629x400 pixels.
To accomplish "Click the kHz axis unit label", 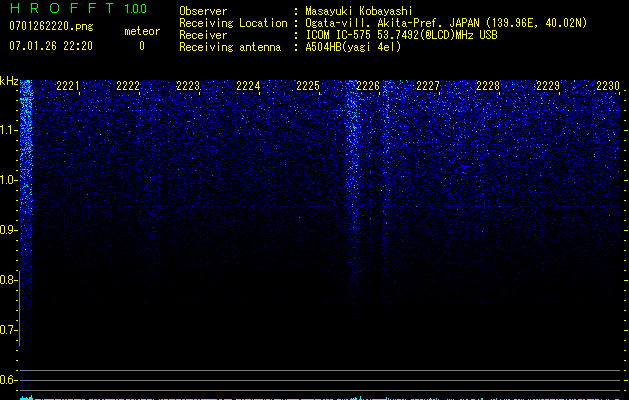I will click(x=9, y=82).
